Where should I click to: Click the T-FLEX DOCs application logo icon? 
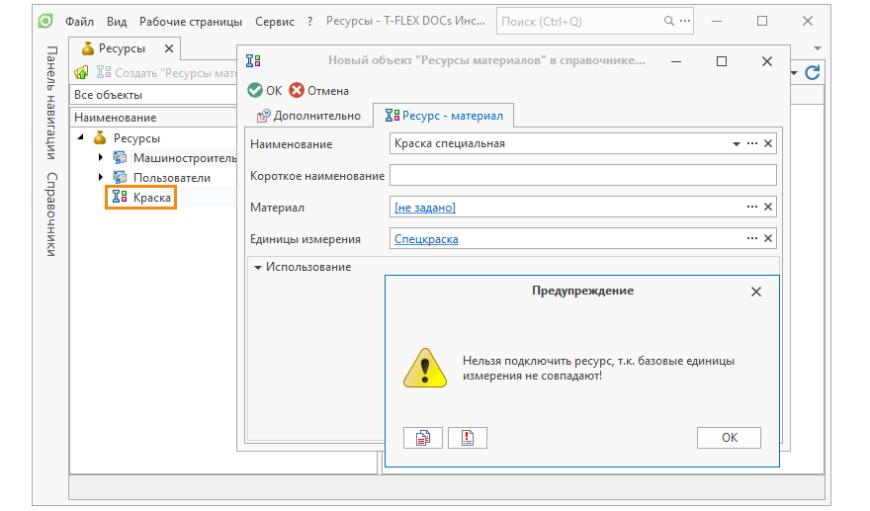coord(45,21)
